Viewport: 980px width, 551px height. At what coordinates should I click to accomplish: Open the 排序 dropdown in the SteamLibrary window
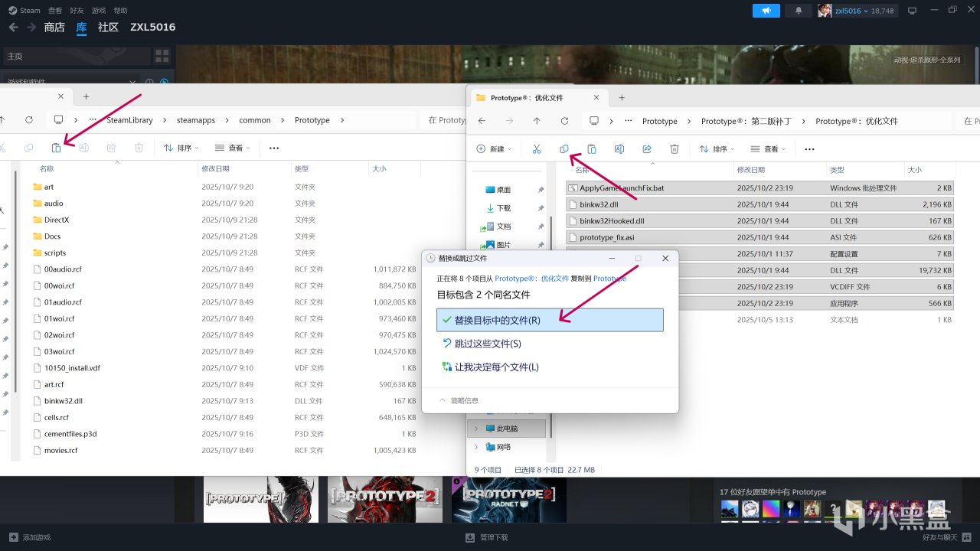click(x=181, y=148)
